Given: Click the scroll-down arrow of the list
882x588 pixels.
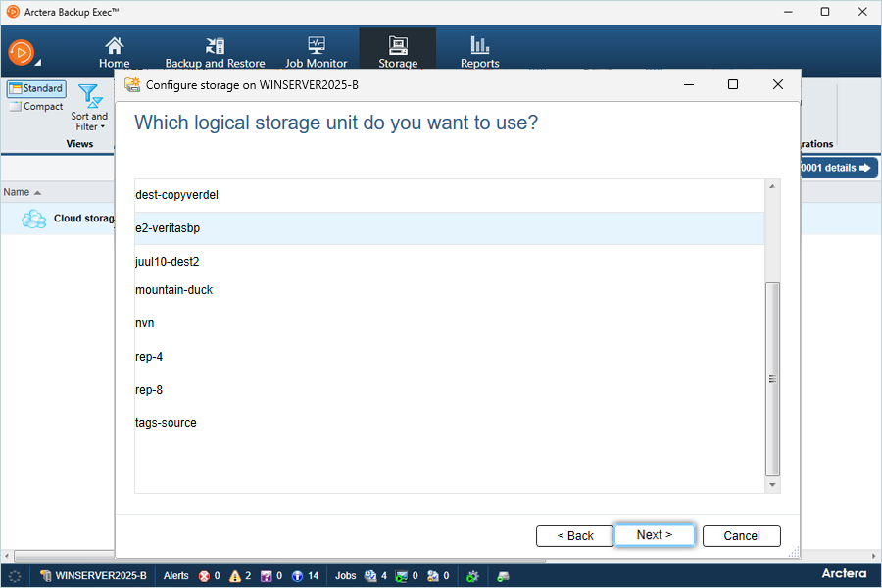Looking at the screenshot, I should [x=773, y=485].
